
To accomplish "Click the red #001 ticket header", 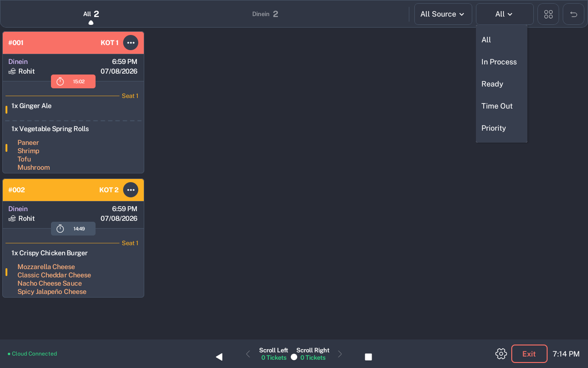I will click(73, 43).
